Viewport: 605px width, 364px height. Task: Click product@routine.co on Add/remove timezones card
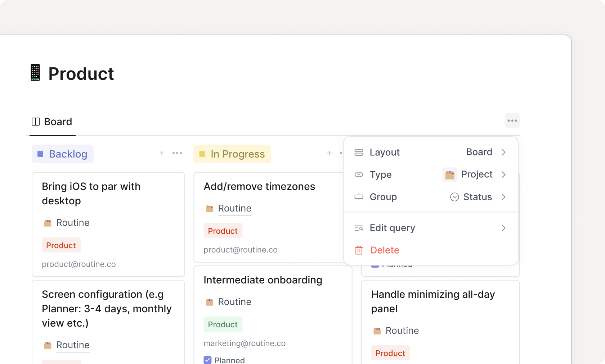(241, 250)
